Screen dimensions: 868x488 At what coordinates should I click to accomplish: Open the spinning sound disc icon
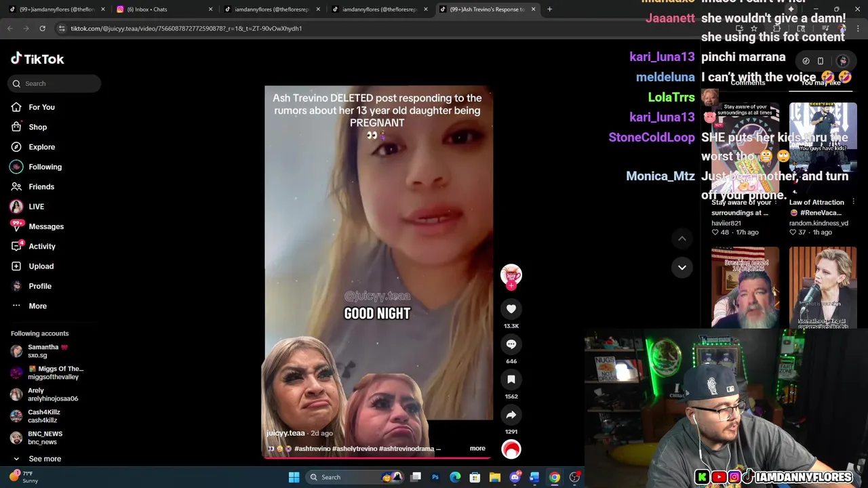511,449
